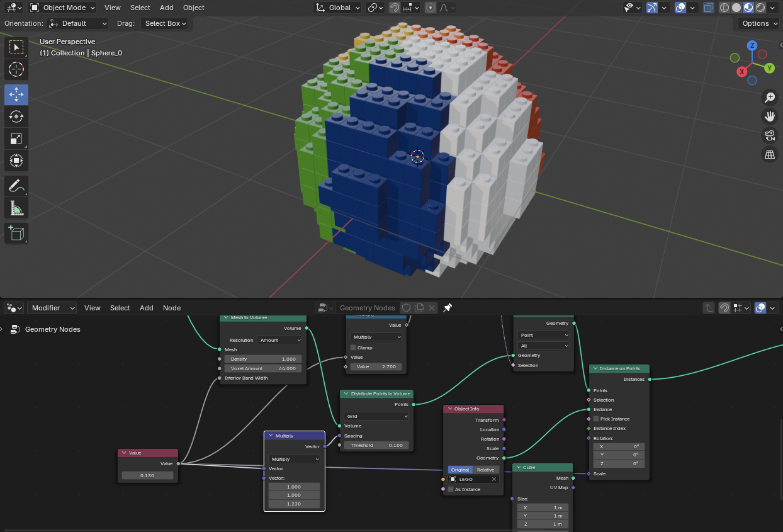Viewport: 783px width, 532px height.
Task: Select the Select Box tool in the viewport toolbar
Action: 16,47
